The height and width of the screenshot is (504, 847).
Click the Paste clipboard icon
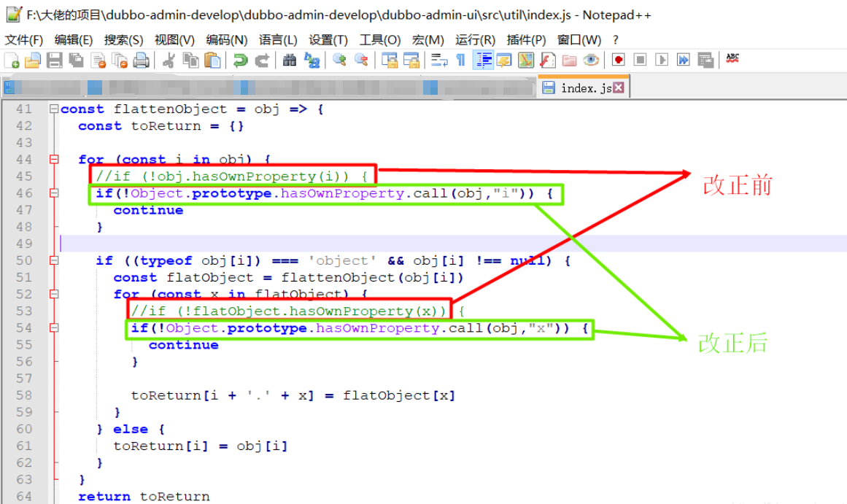coord(213,60)
